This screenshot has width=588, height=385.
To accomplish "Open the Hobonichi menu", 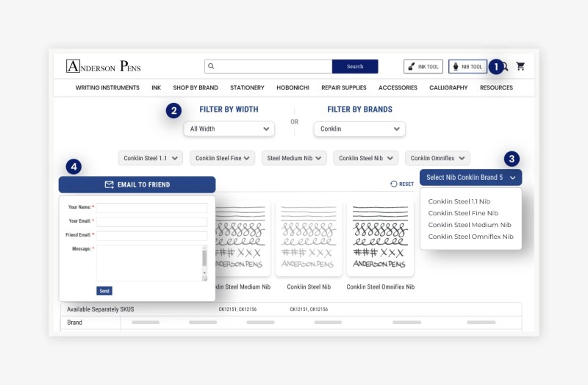I will pyautogui.click(x=293, y=87).
